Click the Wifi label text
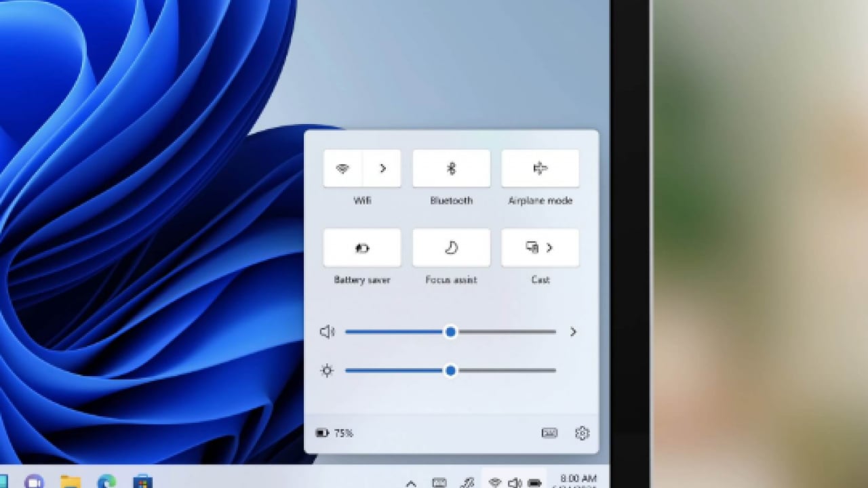 click(362, 201)
